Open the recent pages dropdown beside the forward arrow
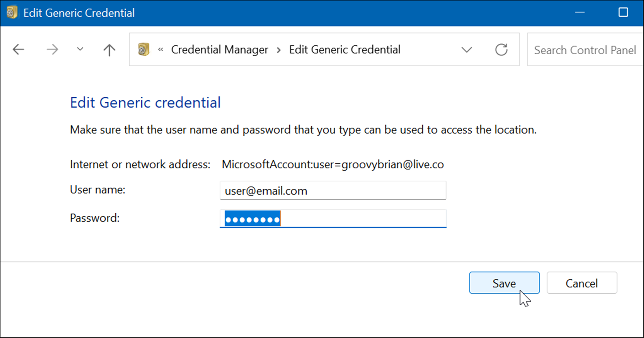Screen dimensions: 644x338 80,49
